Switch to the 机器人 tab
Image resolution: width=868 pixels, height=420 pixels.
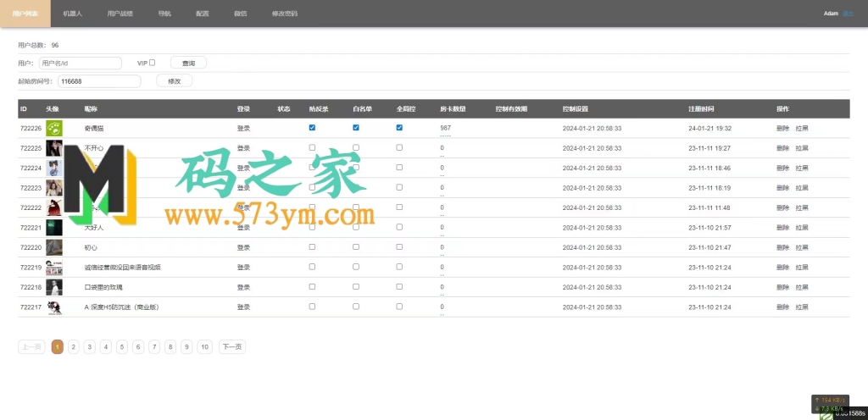click(73, 14)
